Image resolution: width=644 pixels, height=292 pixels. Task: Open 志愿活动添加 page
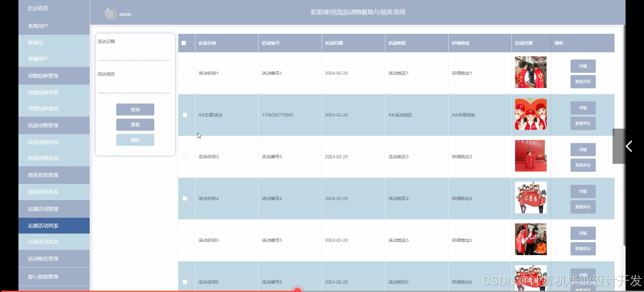54,242
